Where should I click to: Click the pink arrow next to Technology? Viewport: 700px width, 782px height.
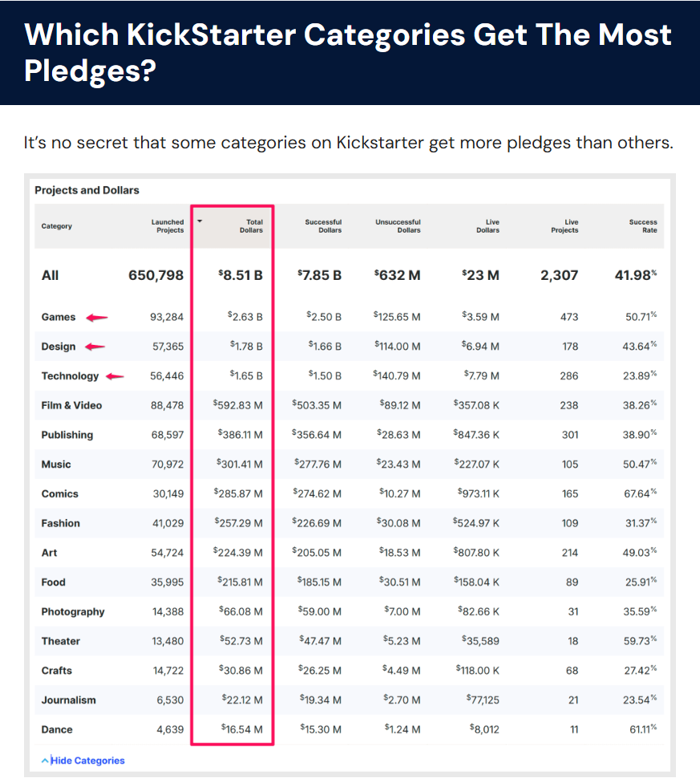(x=115, y=376)
